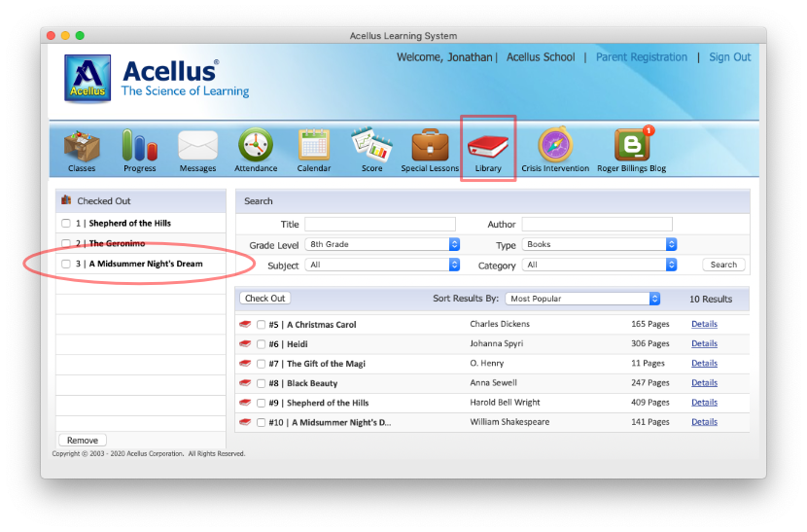807x532 pixels.
Task: Click the book icon beside Black Beauty
Action: (245, 383)
